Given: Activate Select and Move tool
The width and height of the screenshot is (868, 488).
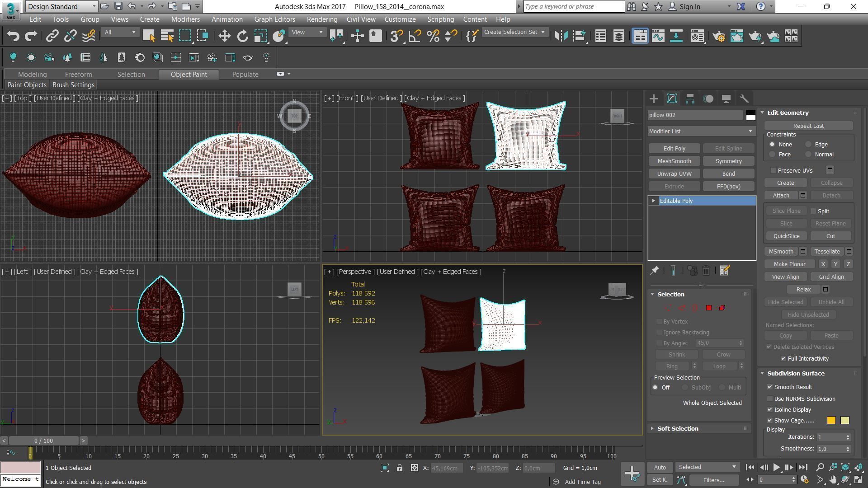Looking at the screenshot, I should tap(224, 36).
